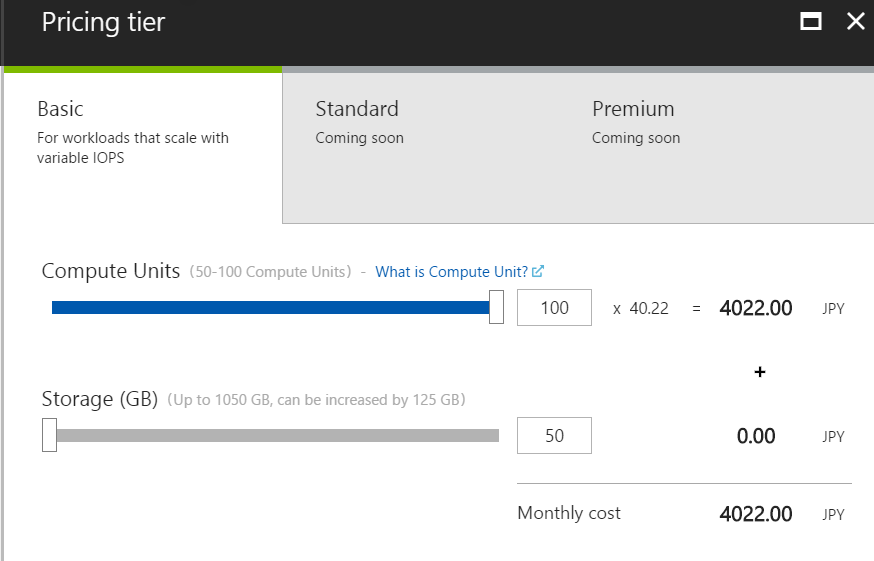Focus the Compute Units value field showing 100
The width and height of the screenshot is (874, 561).
(554, 307)
